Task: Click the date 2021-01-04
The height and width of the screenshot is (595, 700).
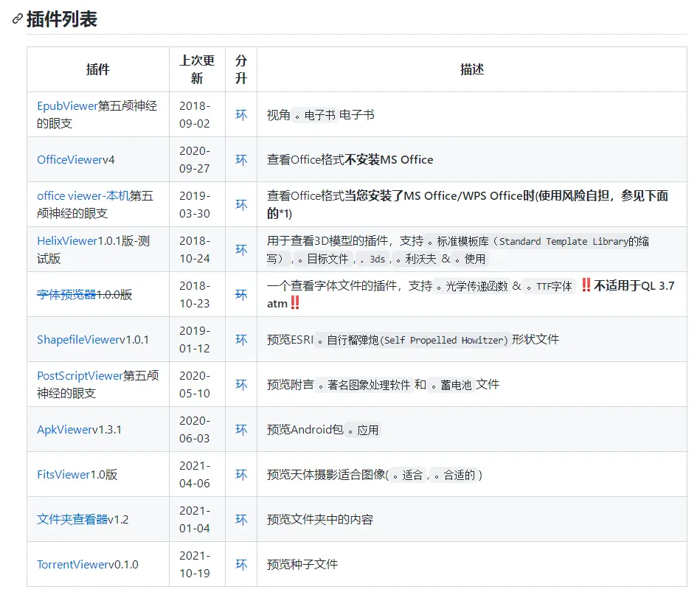Action: [x=195, y=520]
